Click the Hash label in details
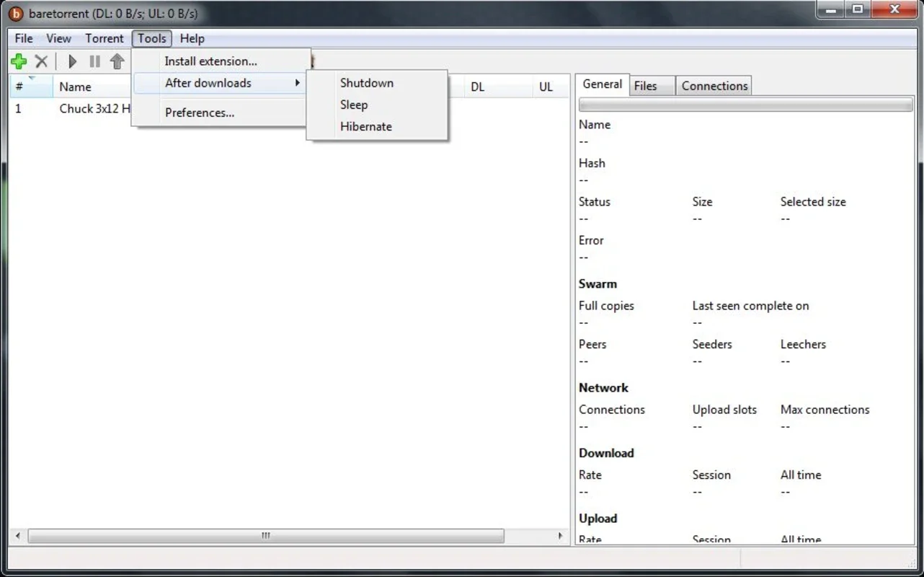 [x=592, y=163]
